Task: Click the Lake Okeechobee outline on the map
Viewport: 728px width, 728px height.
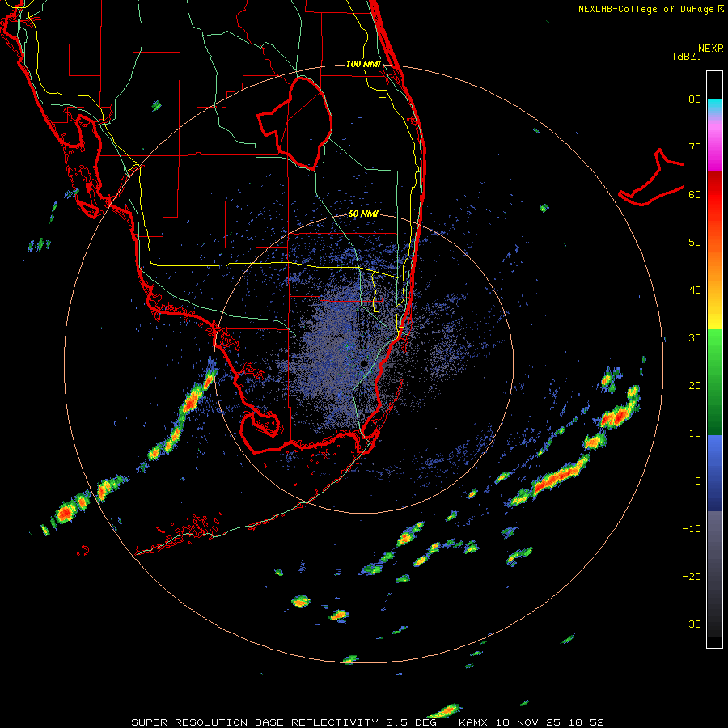Action: tap(294, 124)
